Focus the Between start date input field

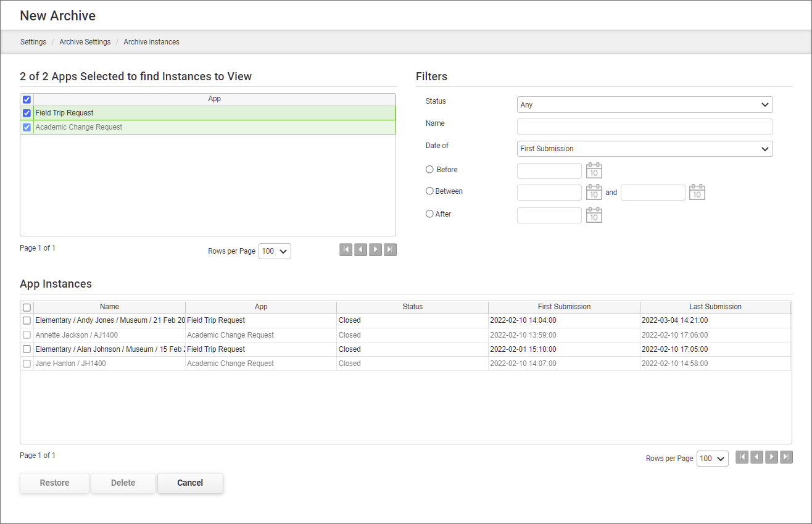549,193
